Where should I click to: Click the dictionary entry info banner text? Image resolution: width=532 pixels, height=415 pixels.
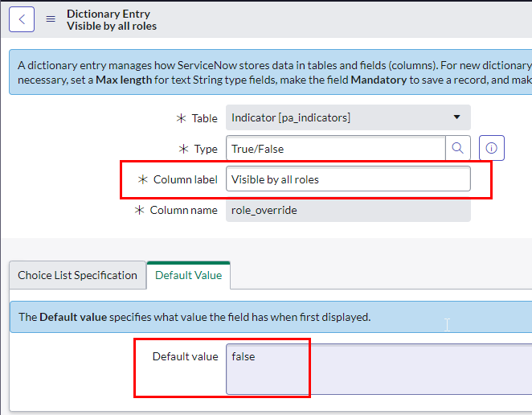tap(273, 72)
